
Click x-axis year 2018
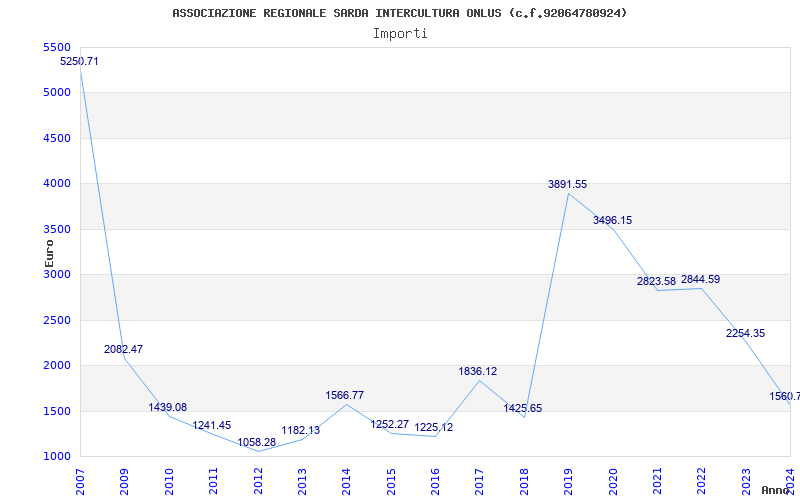(524, 481)
